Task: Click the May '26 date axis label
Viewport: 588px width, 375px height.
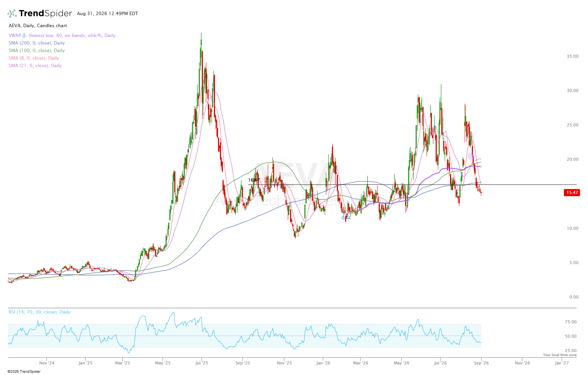Action: (x=402, y=363)
